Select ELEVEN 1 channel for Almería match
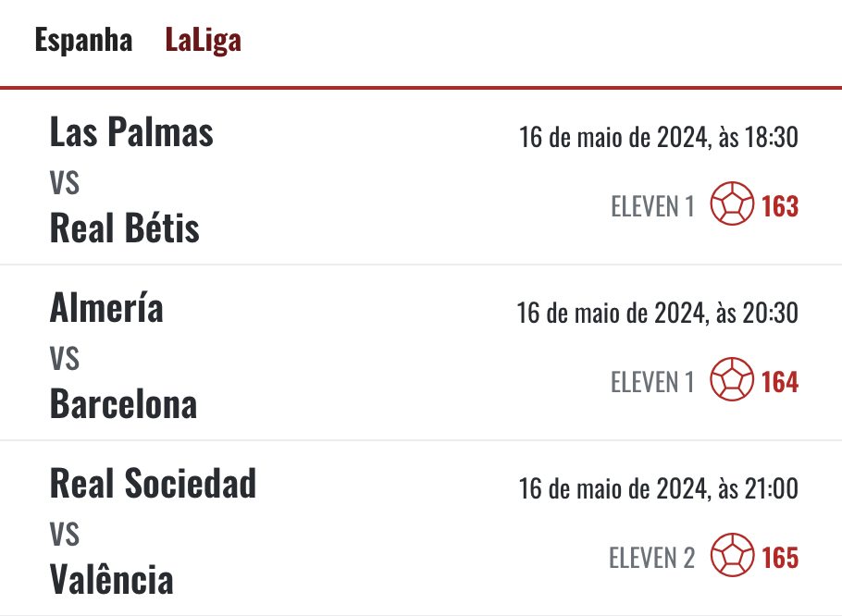The image size is (842, 616). click(653, 382)
